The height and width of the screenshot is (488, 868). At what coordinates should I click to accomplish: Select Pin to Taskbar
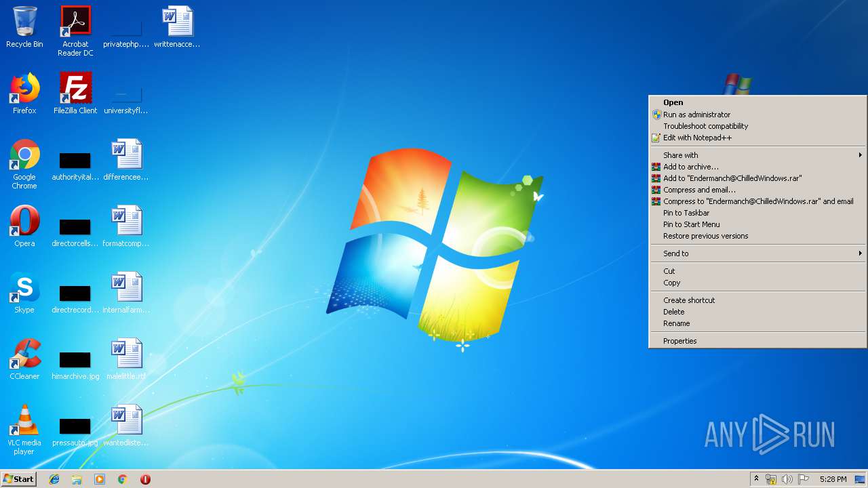coord(757,213)
